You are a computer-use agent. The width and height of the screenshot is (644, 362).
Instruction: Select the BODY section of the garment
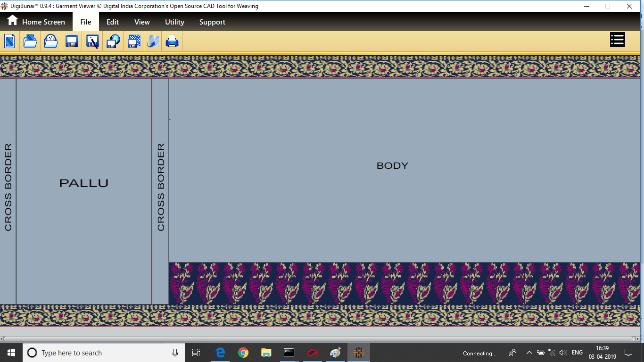(392, 166)
